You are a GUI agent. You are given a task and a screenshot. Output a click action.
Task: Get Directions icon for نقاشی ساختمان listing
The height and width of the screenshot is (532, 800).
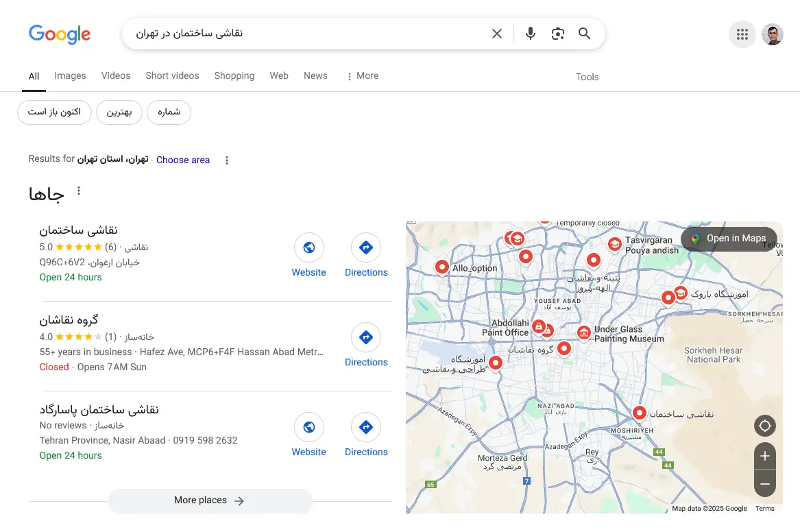pyautogui.click(x=366, y=247)
